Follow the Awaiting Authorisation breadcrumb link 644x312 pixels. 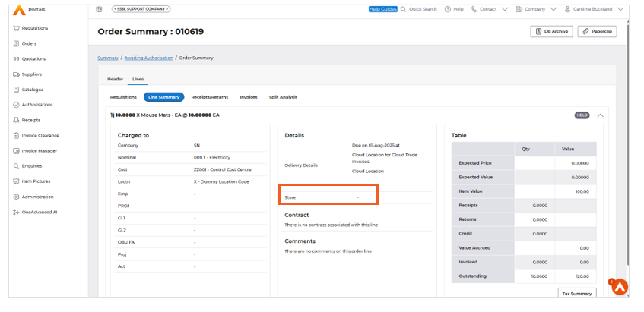(x=149, y=58)
